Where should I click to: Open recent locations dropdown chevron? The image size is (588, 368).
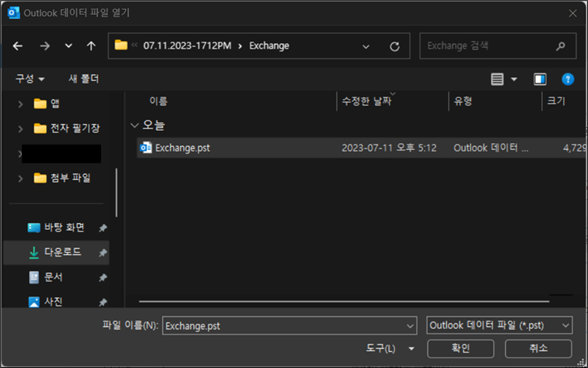(x=68, y=46)
